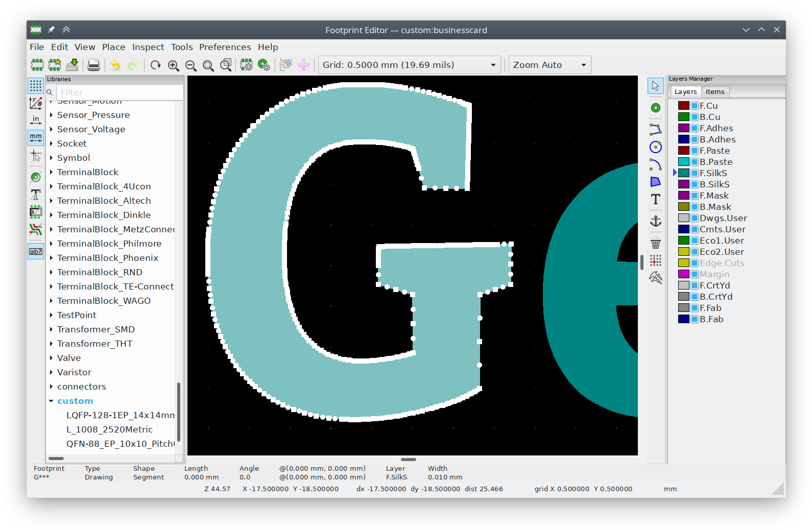Expand the Transformer_THT library
Viewport: 812px width, 530px height.
pyautogui.click(x=51, y=344)
